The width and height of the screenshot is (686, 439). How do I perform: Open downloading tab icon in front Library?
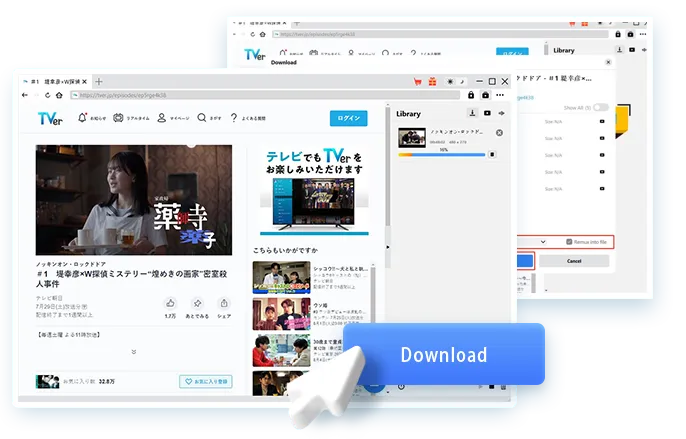(472, 113)
